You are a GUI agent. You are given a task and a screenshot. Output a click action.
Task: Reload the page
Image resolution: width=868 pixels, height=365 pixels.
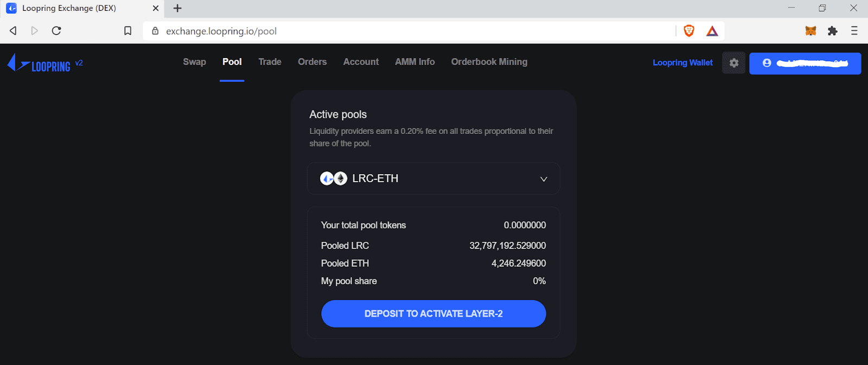click(x=56, y=31)
